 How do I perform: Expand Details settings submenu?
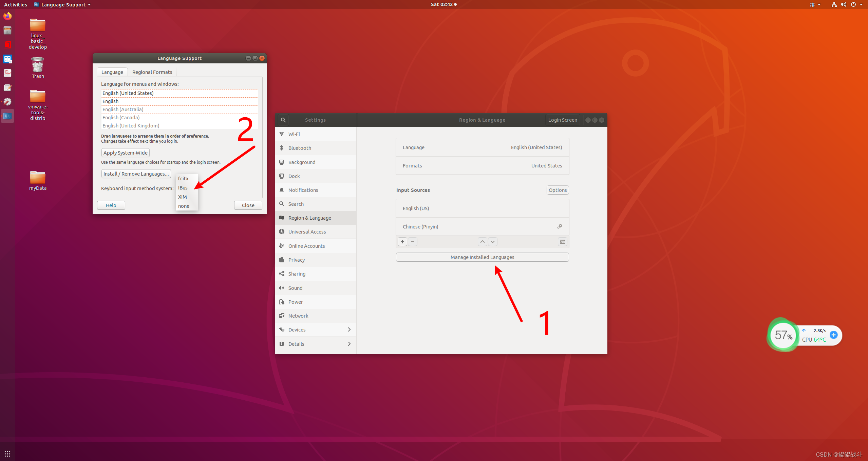click(x=349, y=344)
